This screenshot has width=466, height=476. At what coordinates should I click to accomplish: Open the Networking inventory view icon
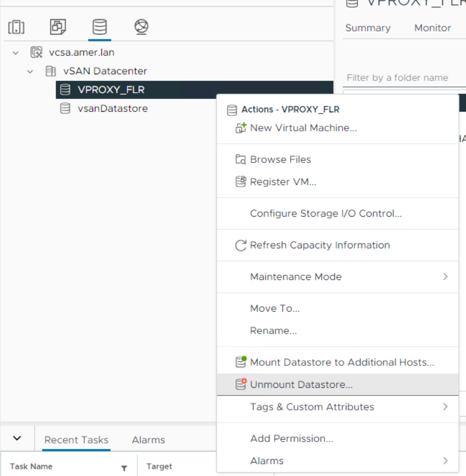(140, 27)
